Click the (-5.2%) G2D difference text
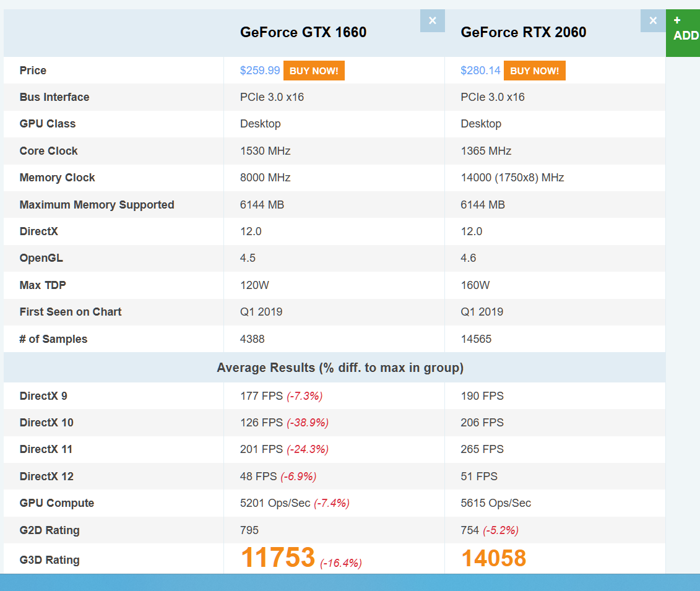Image resolution: width=700 pixels, height=591 pixels. pyautogui.click(x=501, y=530)
